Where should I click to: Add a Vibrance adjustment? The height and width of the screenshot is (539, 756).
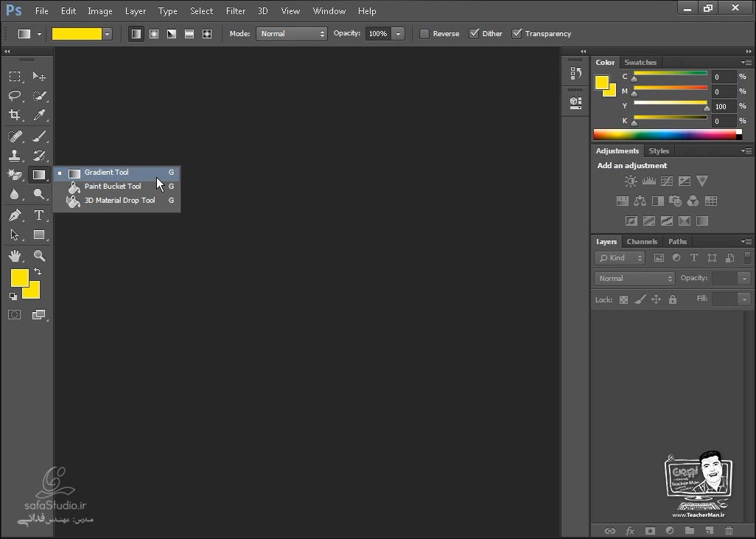pyautogui.click(x=702, y=181)
